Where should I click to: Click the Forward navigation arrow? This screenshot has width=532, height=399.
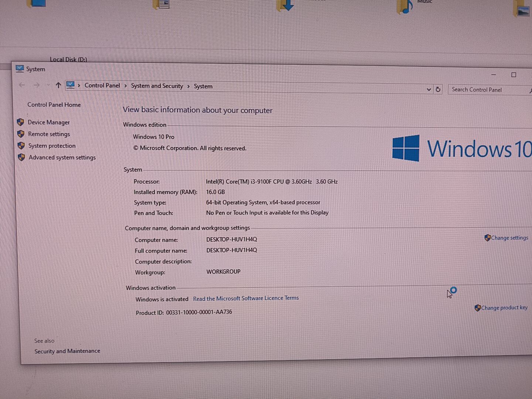point(37,85)
